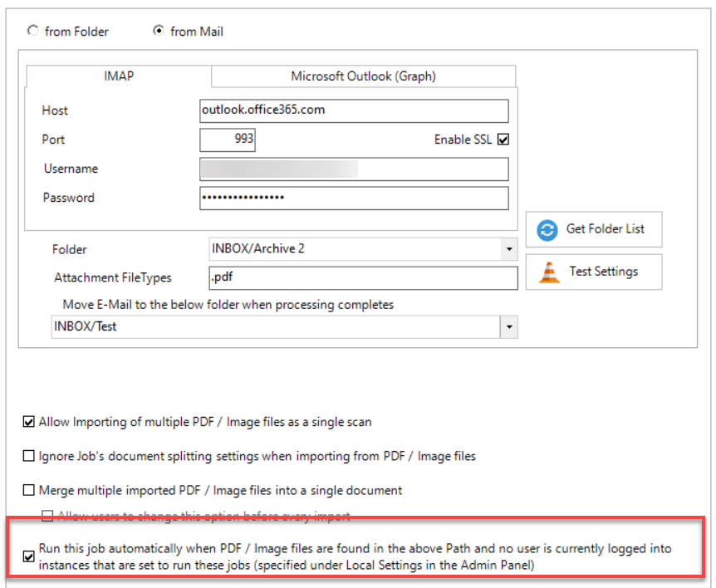716x588 pixels.
Task: Open the move-to folder dropdown showing INBOX/Test
Action: point(508,327)
